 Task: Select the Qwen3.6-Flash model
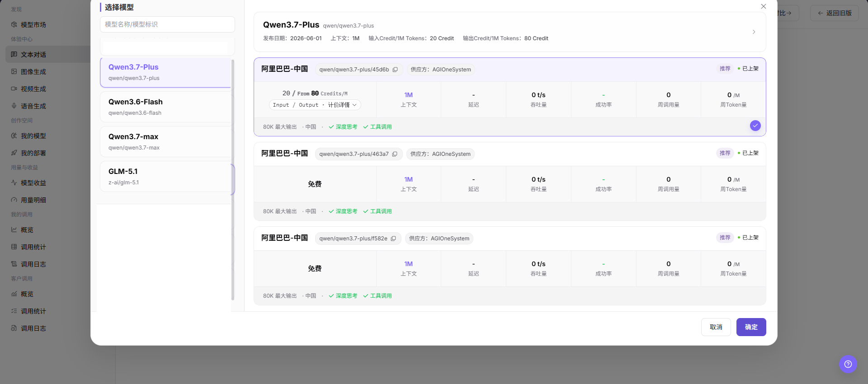(x=165, y=107)
